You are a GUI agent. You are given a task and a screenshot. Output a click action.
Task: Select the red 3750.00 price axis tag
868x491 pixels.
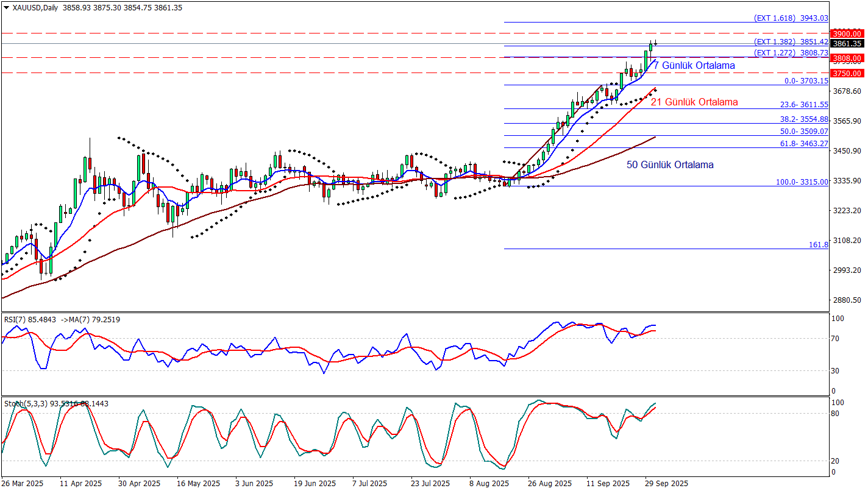(x=847, y=72)
